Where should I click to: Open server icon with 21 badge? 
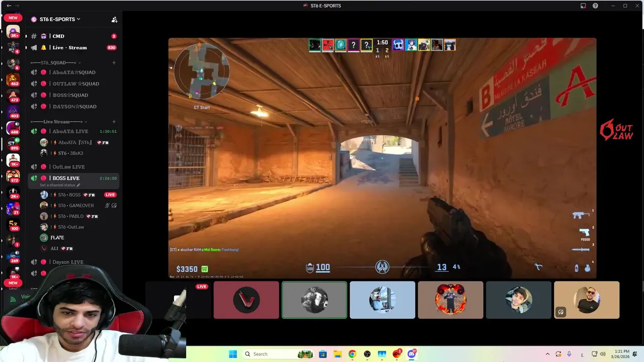[x=13, y=208]
